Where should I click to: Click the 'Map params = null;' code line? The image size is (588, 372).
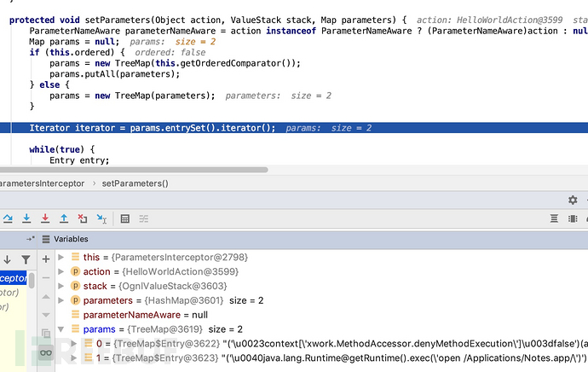[x=74, y=42]
